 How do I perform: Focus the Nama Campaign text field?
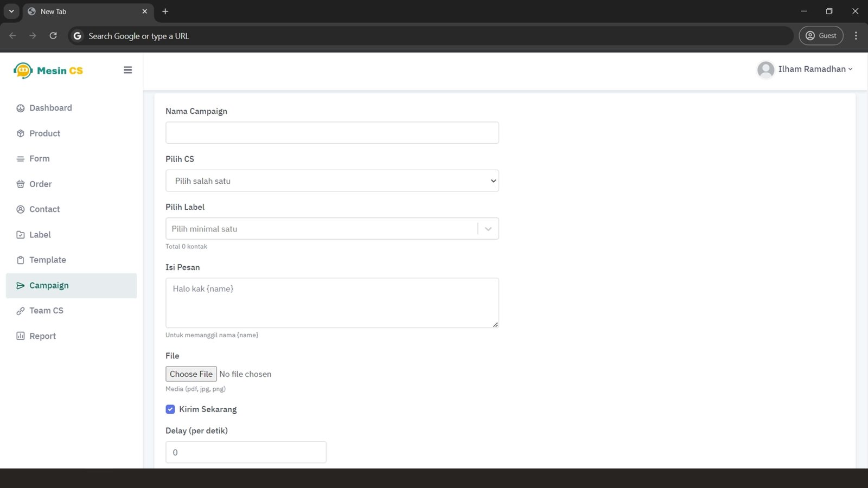click(332, 133)
